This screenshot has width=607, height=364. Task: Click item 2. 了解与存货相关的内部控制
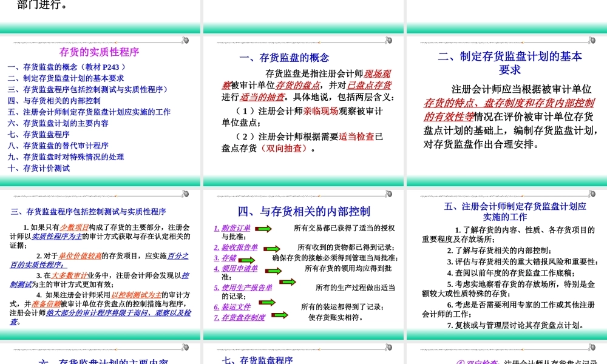click(x=500, y=251)
